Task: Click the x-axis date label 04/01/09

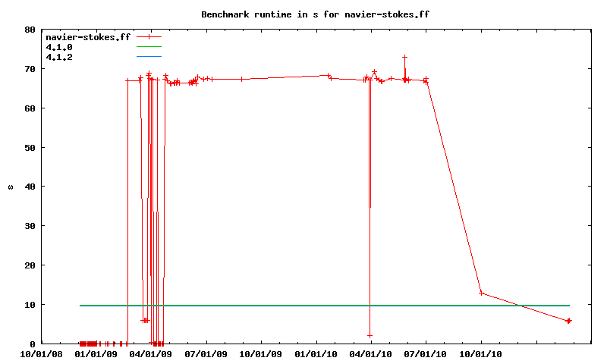Action: click(x=151, y=353)
